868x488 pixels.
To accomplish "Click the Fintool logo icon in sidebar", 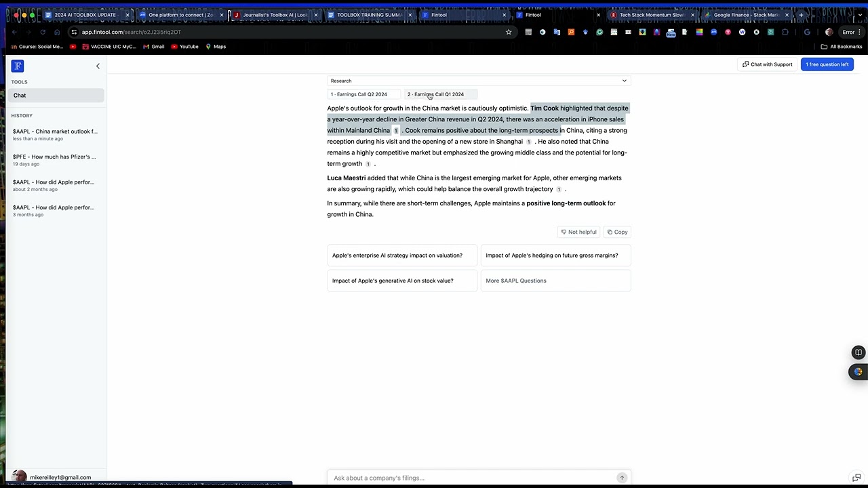I will (x=18, y=66).
